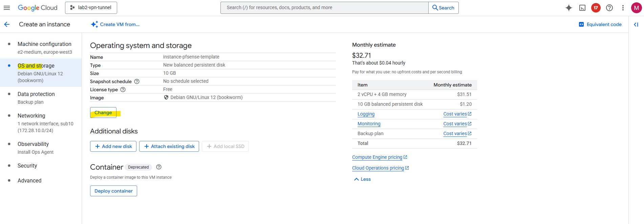Focus the resource search field
The image size is (644, 224).
pos(324,8)
